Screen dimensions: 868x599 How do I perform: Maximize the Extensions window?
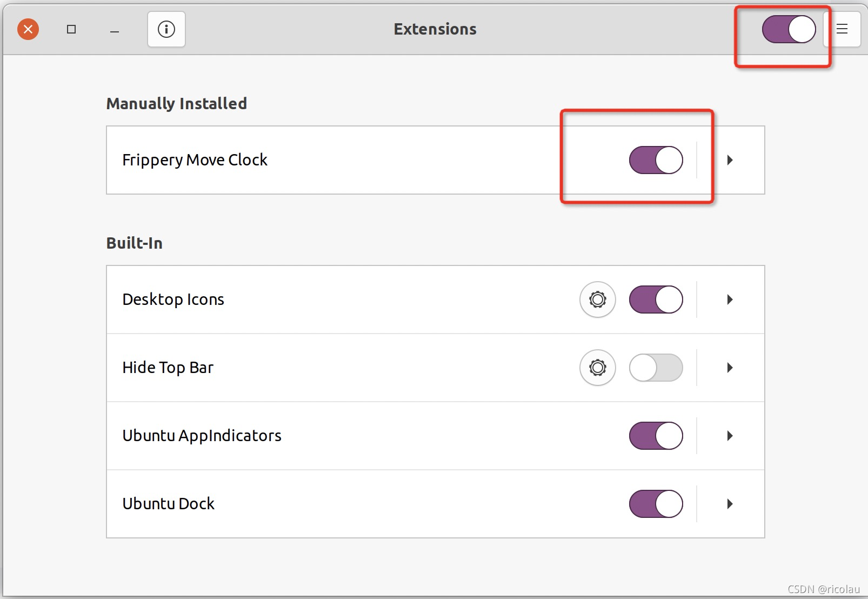click(71, 29)
